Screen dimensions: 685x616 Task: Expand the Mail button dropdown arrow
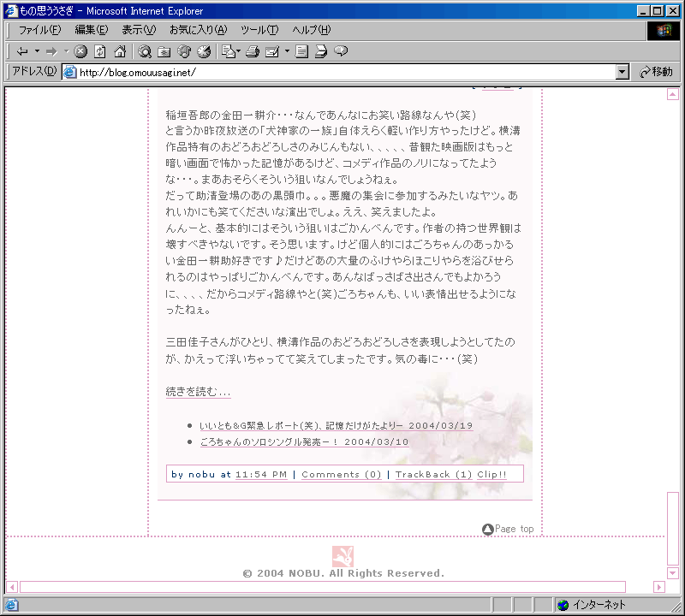coord(239,51)
